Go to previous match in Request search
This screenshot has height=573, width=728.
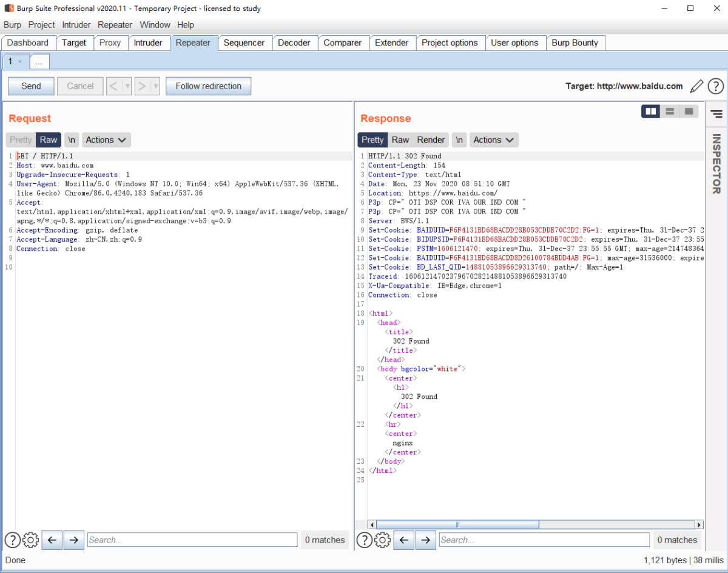tap(52, 540)
